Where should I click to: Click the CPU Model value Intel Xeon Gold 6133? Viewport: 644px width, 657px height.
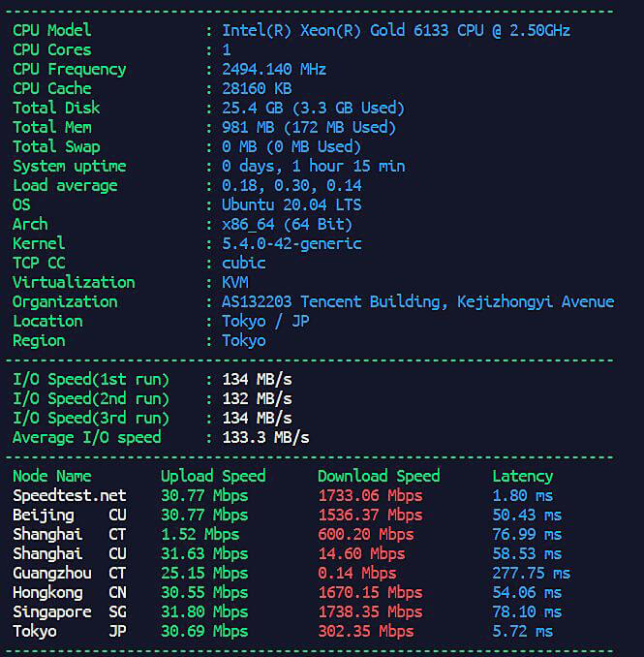[396, 31]
